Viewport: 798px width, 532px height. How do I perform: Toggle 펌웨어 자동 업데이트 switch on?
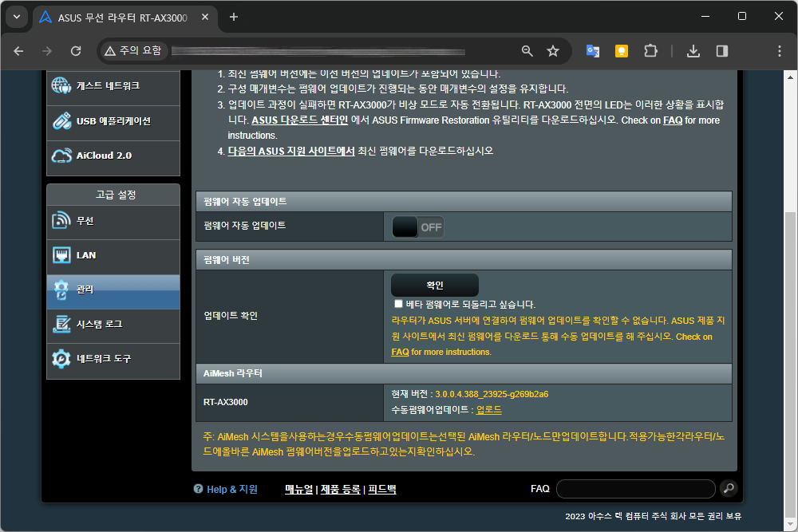417,227
